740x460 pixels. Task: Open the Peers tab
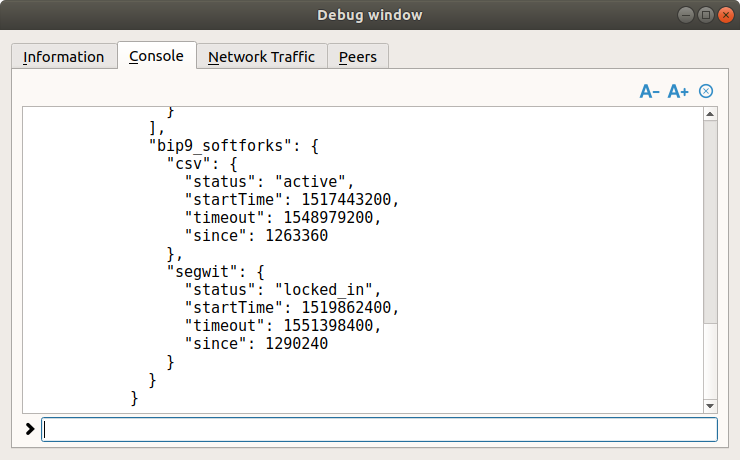[358, 57]
